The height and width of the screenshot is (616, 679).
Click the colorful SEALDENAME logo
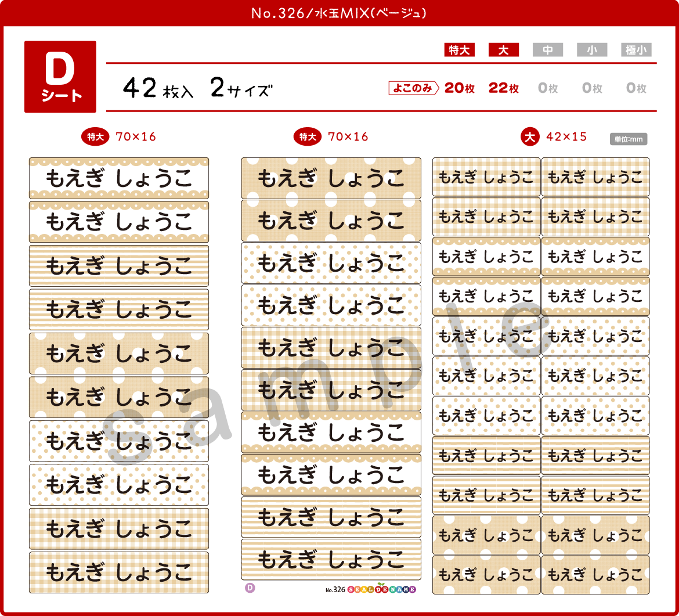click(381, 589)
